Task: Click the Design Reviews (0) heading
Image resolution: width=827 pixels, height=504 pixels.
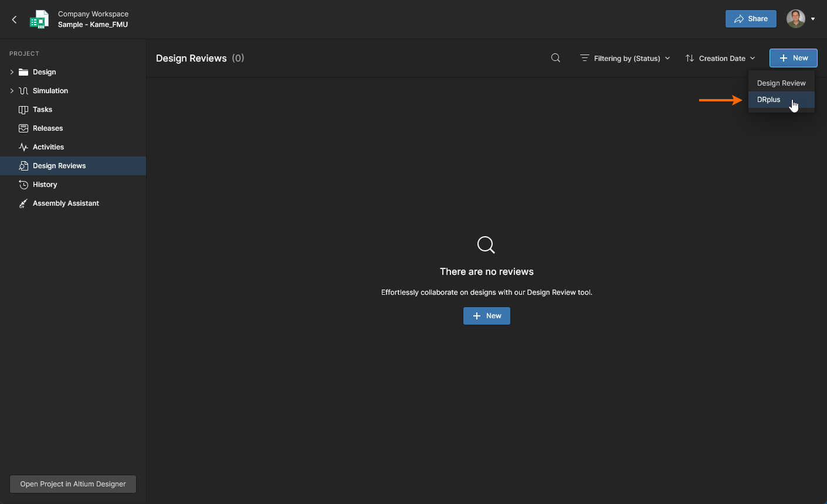Action: tap(200, 58)
